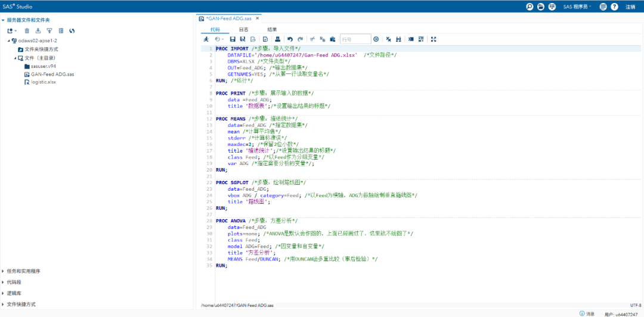Click 注销 to sign out
Image resolution: width=644 pixels, height=317 pixels.
(x=630, y=7)
